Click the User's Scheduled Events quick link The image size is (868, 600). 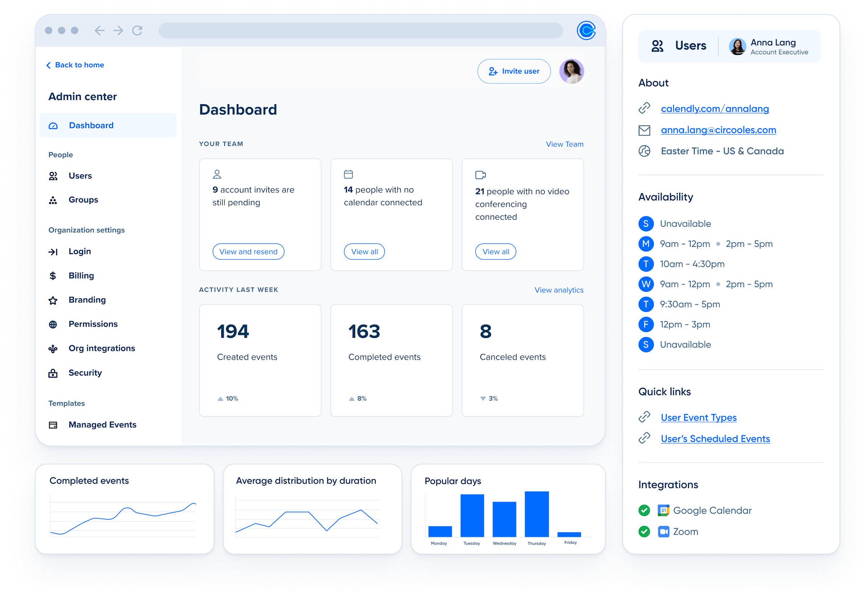click(715, 438)
